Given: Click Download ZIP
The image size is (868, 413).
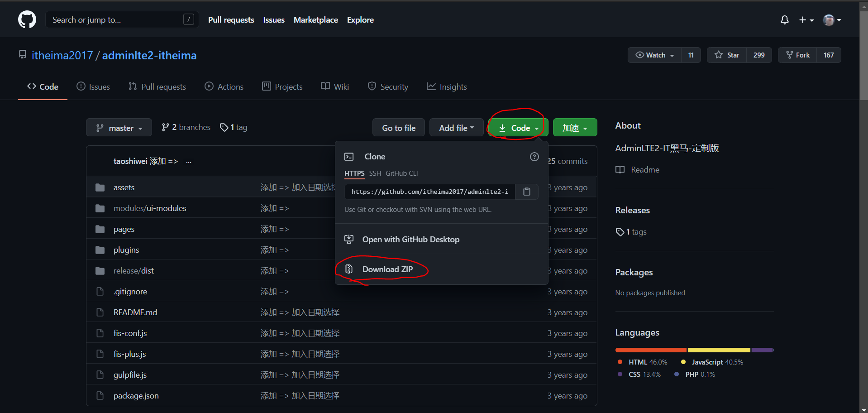Looking at the screenshot, I should point(441,269).
